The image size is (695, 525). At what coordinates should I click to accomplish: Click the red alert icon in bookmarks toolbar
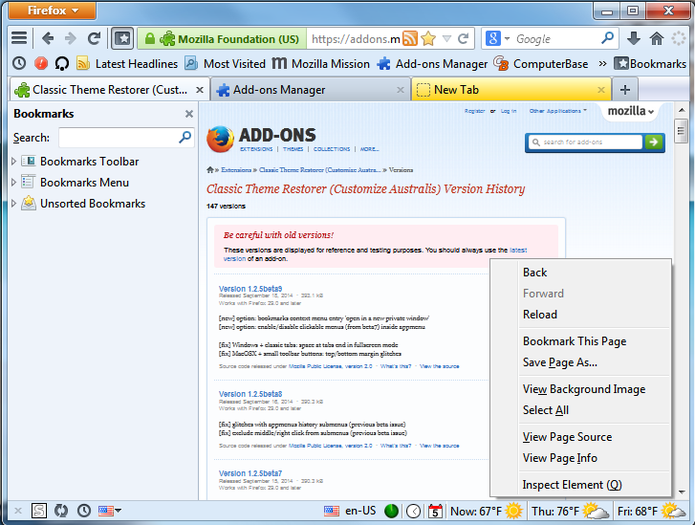pyautogui.click(x=41, y=63)
